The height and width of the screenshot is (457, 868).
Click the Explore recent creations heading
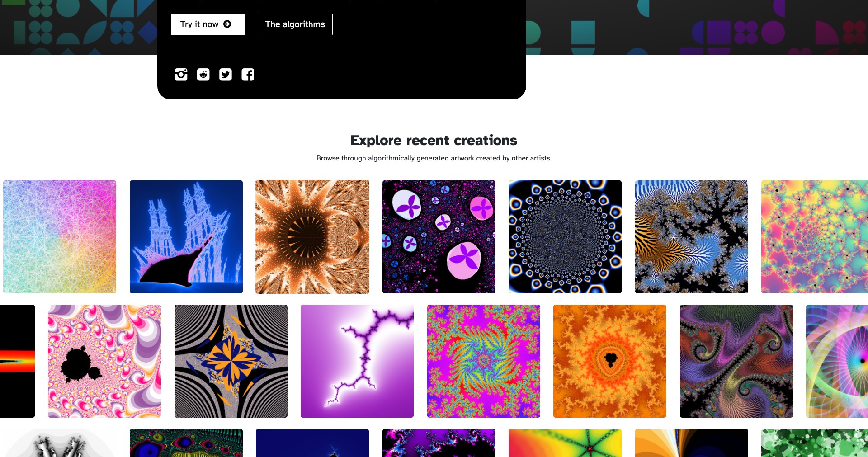(434, 141)
